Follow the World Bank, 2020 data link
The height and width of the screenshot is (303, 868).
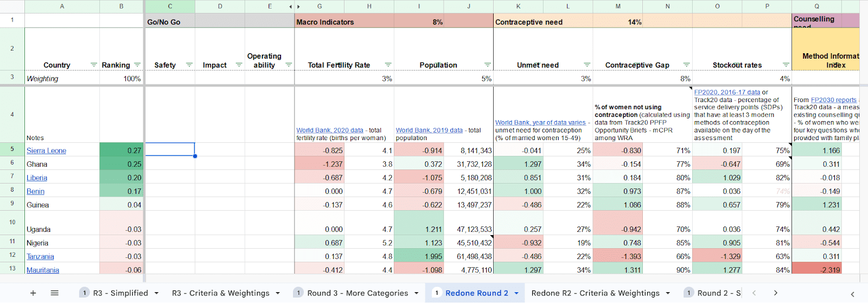click(329, 130)
